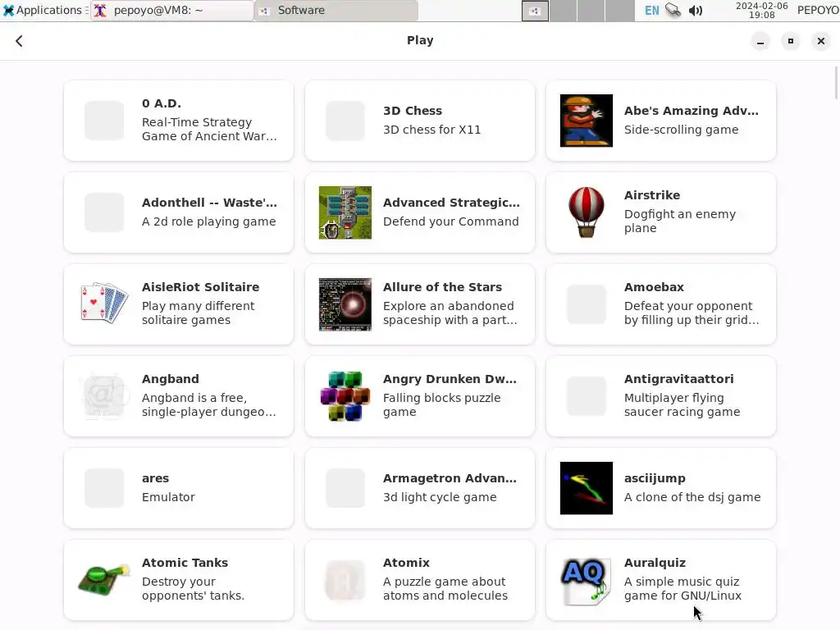840x630 pixels.
Task: Click the ares 'Emulator' description
Action: coord(168,497)
